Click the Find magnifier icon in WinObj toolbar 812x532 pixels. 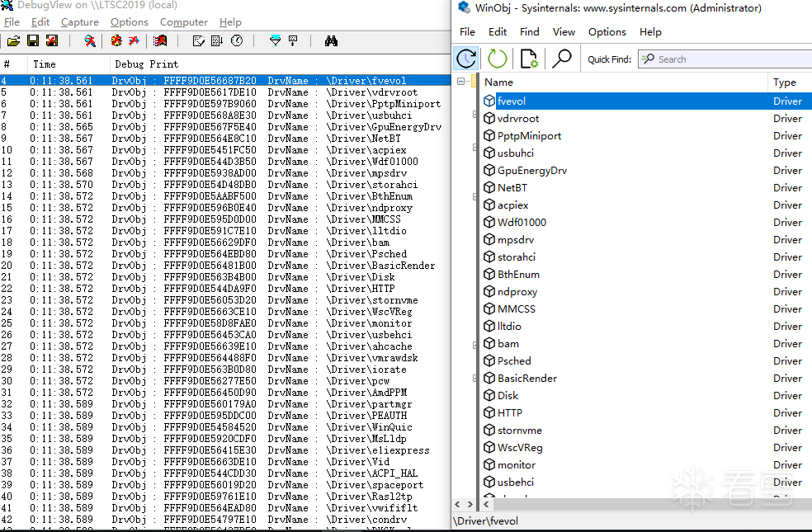tap(561, 59)
